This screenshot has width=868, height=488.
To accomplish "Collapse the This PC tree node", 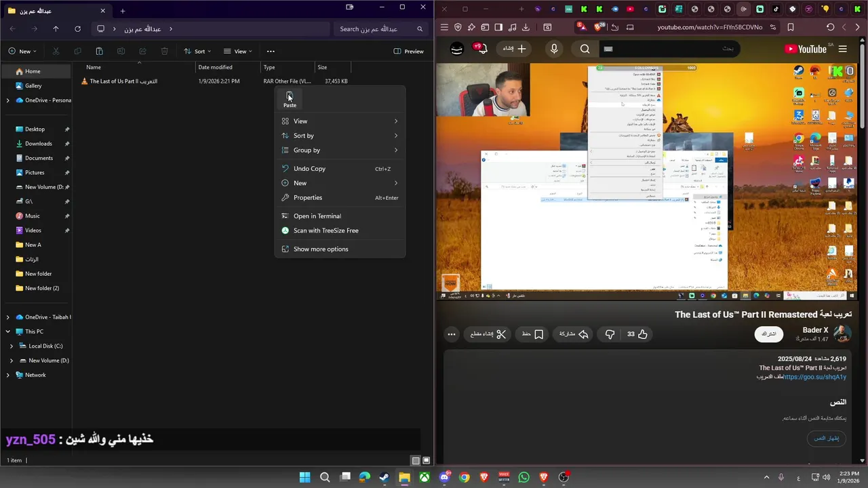I will [x=7, y=331].
